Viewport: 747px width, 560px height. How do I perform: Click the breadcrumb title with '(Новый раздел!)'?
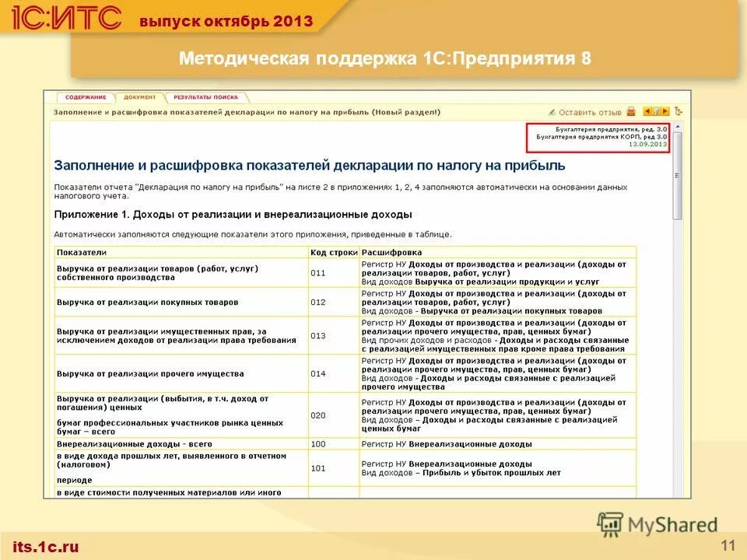click(x=247, y=112)
